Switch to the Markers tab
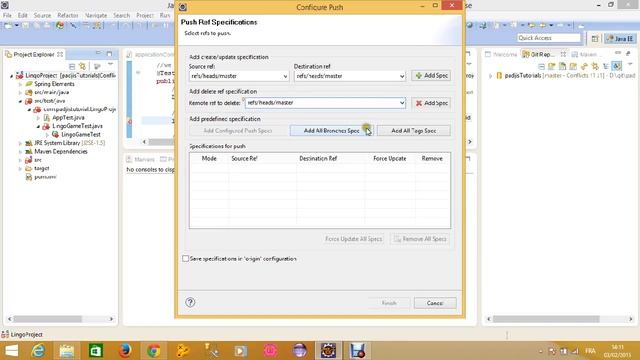640x360 pixels. coord(141,159)
